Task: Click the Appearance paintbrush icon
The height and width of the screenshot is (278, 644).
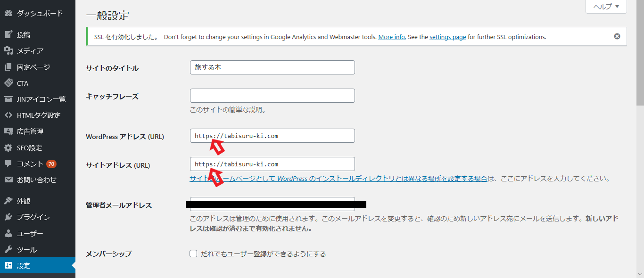Action: click(8, 201)
